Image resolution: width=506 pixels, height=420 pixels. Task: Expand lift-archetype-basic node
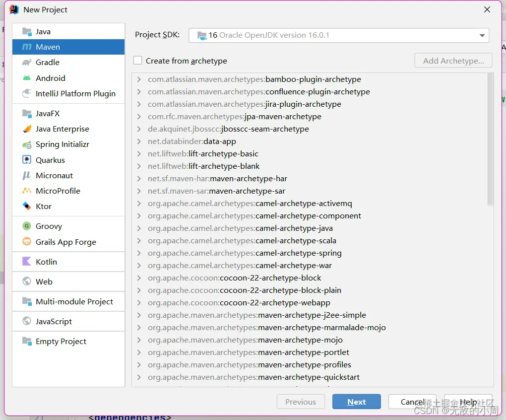click(x=139, y=154)
